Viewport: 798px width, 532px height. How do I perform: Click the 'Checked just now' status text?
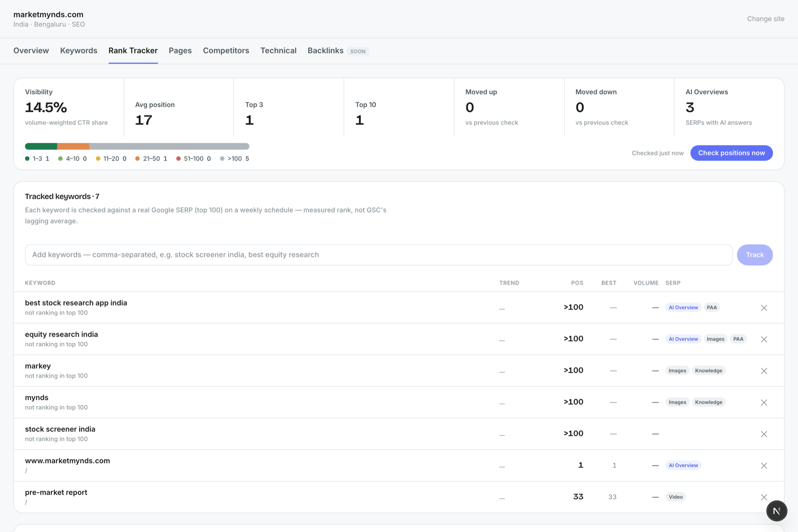click(x=657, y=153)
